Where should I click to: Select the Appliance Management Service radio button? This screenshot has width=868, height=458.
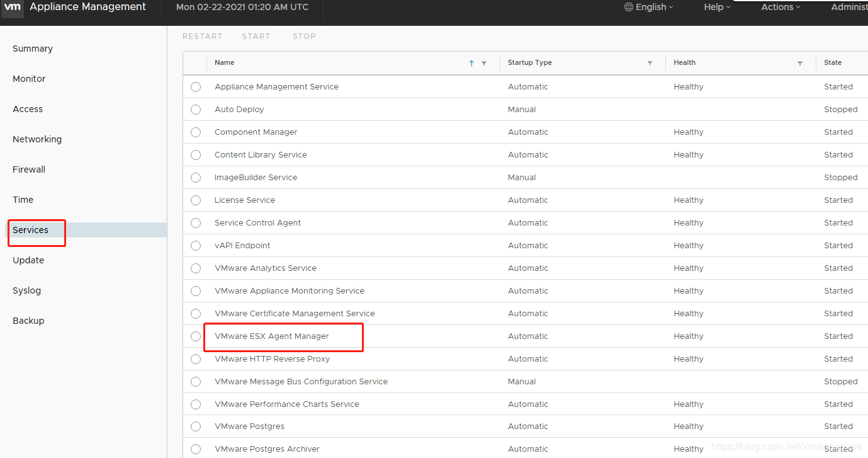click(x=196, y=87)
